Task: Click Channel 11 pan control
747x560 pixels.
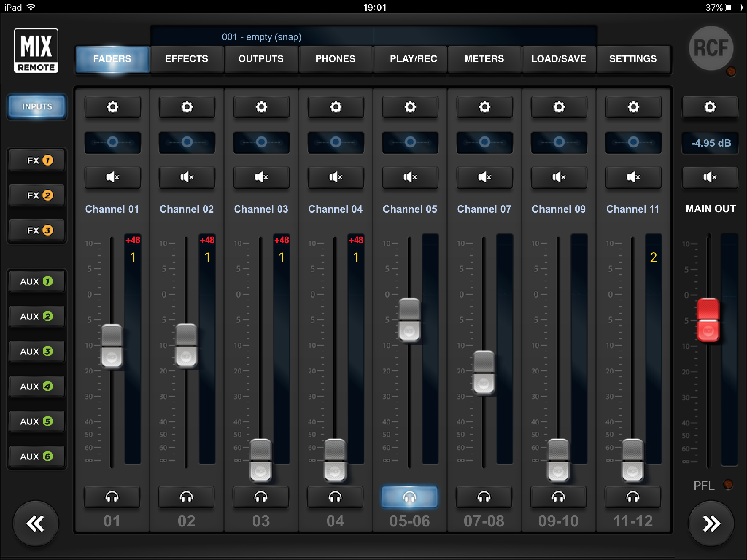Action: 633,142
